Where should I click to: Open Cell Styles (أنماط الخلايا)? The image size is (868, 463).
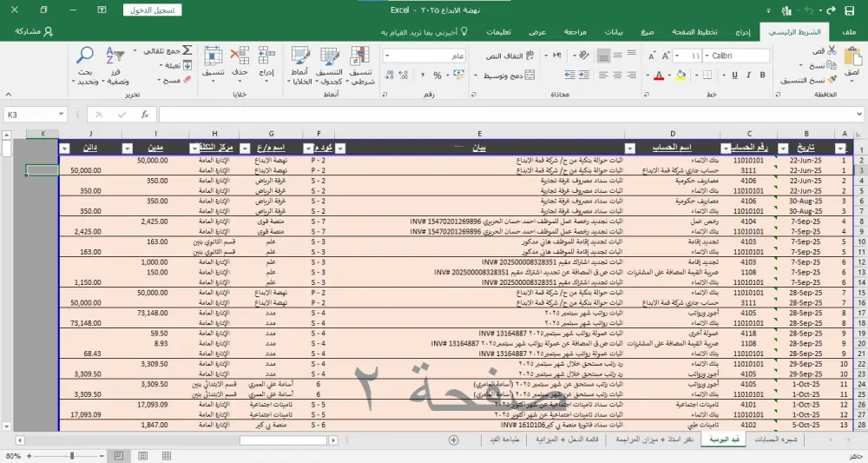[299, 66]
